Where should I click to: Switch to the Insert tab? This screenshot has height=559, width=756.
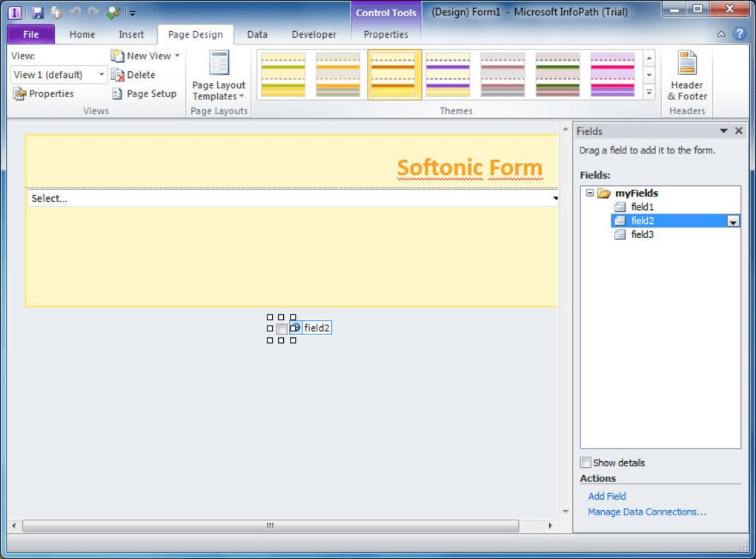(131, 34)
